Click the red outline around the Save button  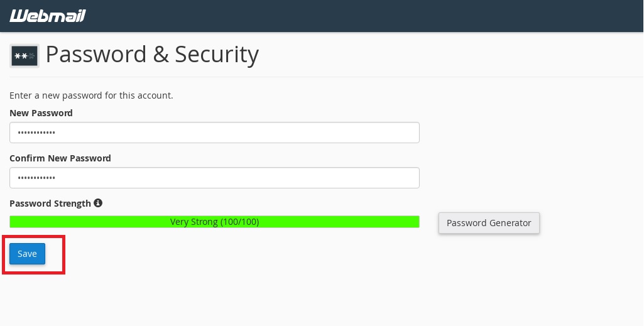click(34, 237)
